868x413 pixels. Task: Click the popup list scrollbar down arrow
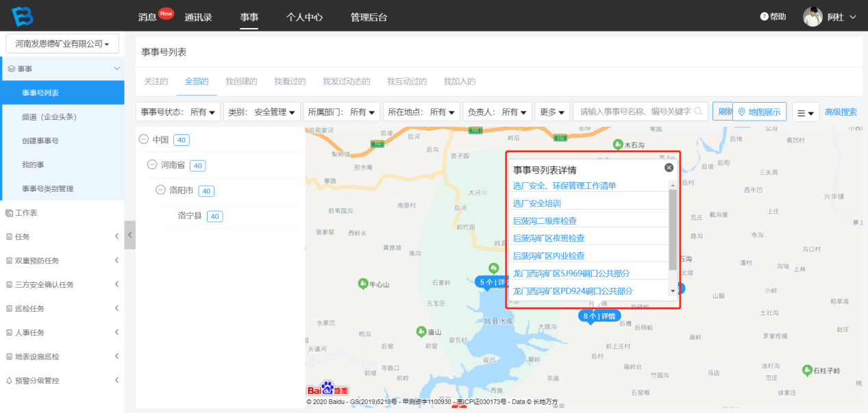tap(673, 291)
